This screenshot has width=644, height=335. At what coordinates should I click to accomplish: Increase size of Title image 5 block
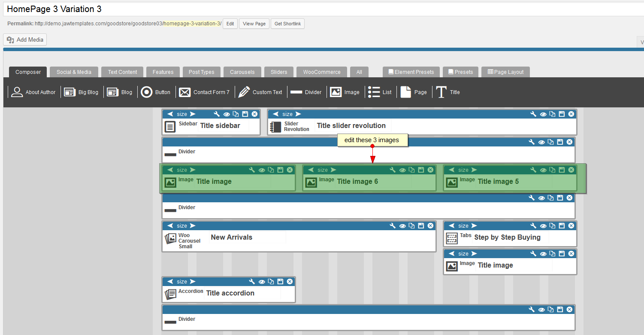474,170
